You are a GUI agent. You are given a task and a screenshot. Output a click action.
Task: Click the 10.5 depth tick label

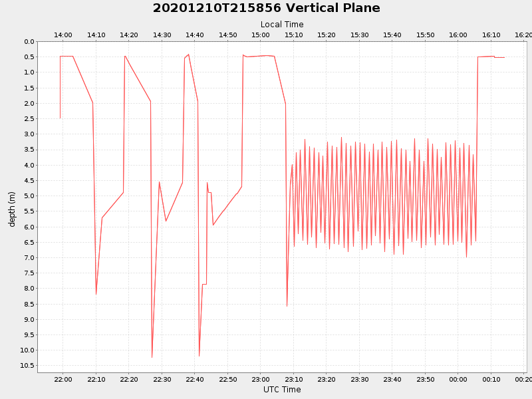tap(27, 365)
